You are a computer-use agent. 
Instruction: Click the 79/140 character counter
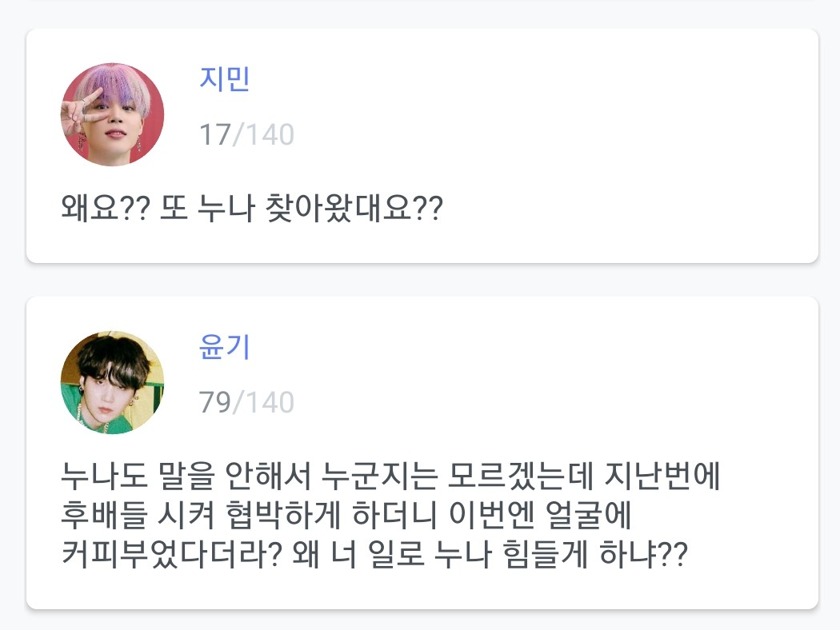click(246, 402)
